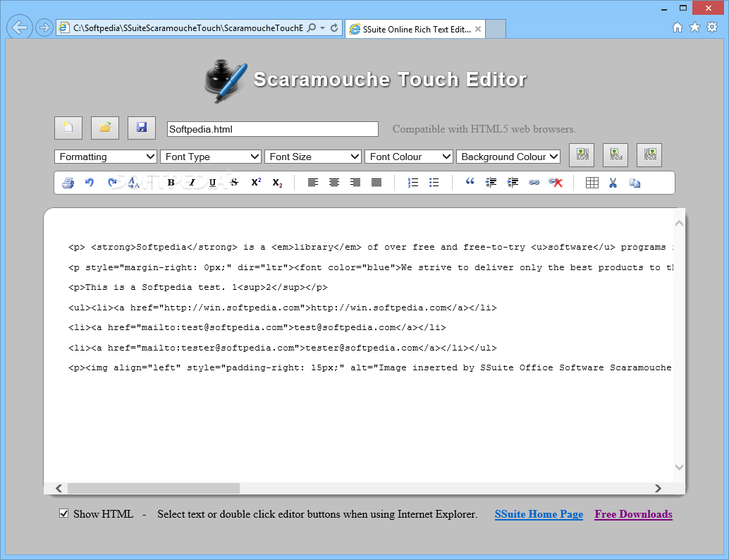729x560 pixels.
Task: Open the Font Type dropdown
Action: pos(211,157)
